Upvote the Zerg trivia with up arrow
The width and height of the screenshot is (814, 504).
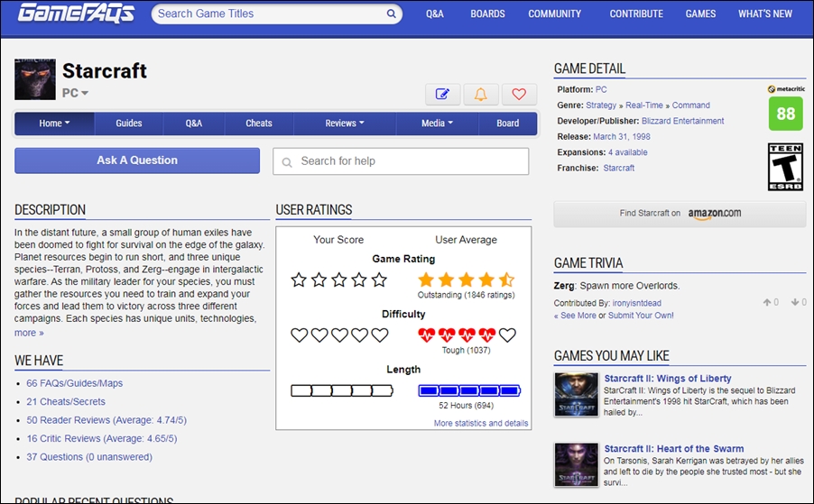point(767,302)
